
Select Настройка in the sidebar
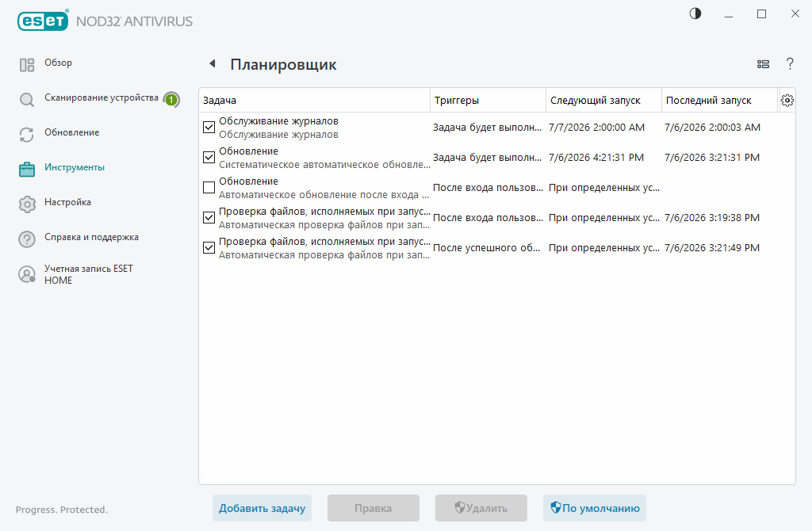click(68, 202)
